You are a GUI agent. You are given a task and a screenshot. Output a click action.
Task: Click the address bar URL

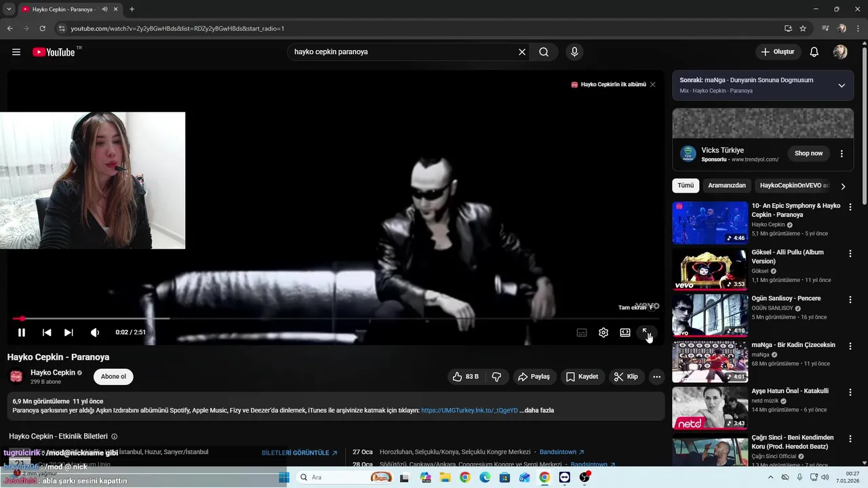[x=178, y=28]
